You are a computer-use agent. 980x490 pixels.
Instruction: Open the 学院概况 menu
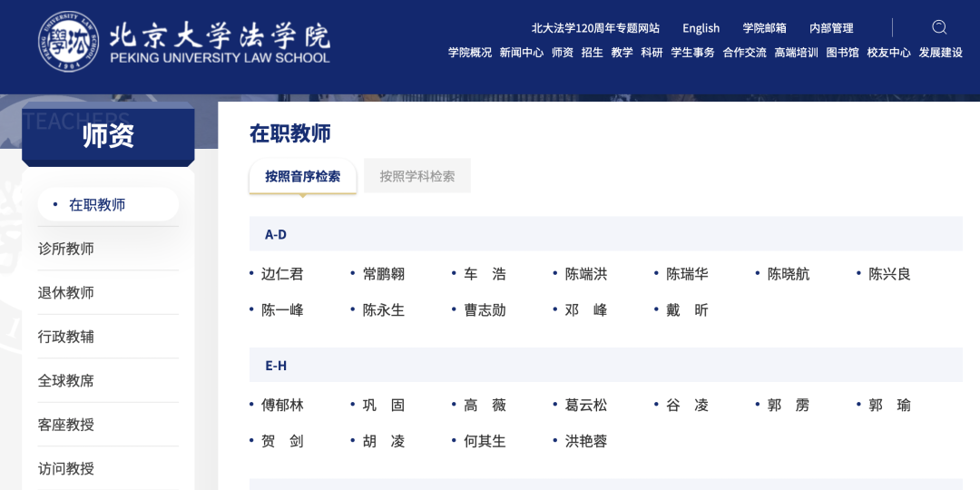pyautogui.click(x=470, y=53)
